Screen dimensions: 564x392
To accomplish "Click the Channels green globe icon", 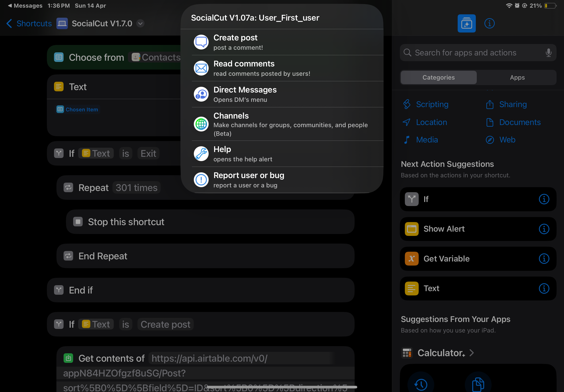I will point(201,124).
